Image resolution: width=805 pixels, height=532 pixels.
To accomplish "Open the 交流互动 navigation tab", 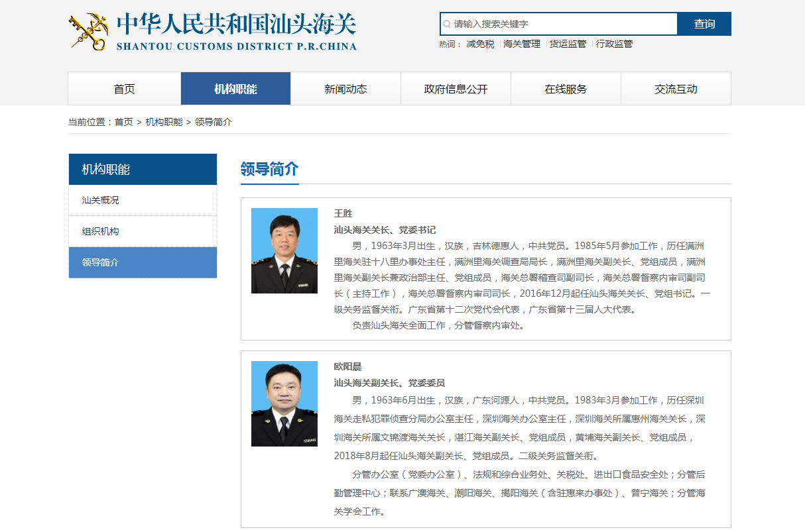I will [x=676, y=88].
